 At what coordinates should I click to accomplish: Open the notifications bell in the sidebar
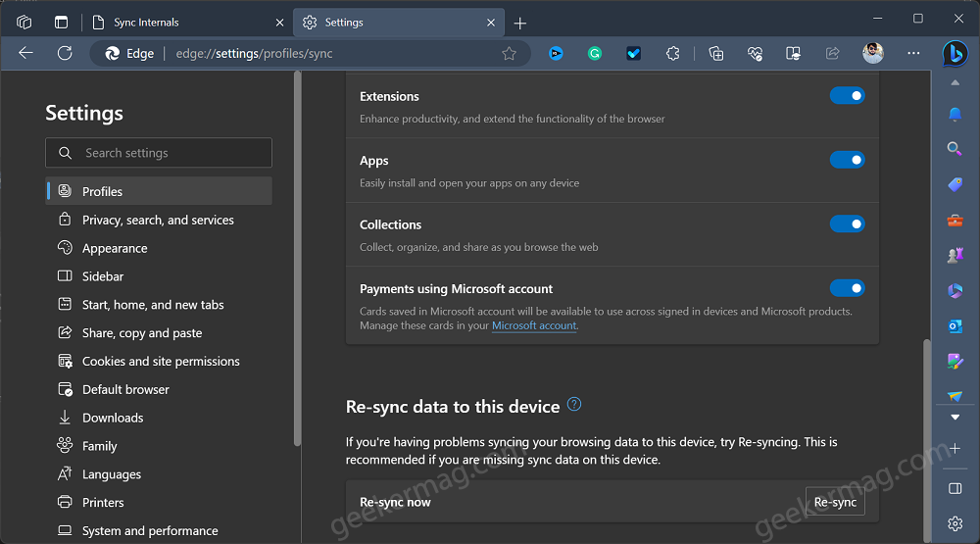pyautogui.click(x=955, y=114)
